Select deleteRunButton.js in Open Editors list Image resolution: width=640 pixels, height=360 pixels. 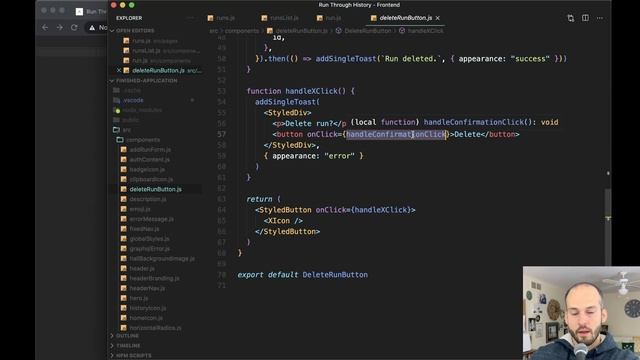tap(158, 70)
